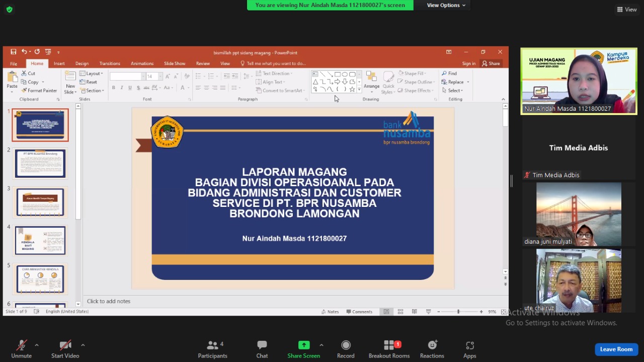Switch to the Design tab
This screenshot has height=362, width=644.
pos(82,63)
